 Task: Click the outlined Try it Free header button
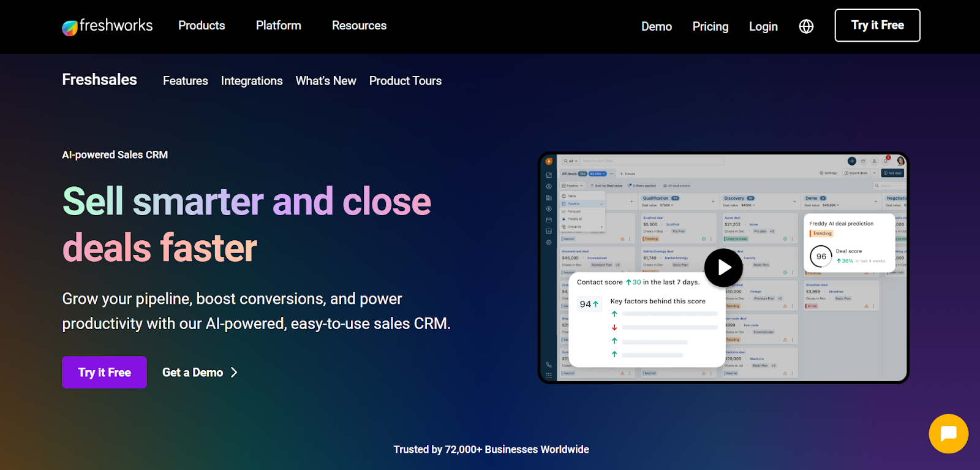pos(877,25)
